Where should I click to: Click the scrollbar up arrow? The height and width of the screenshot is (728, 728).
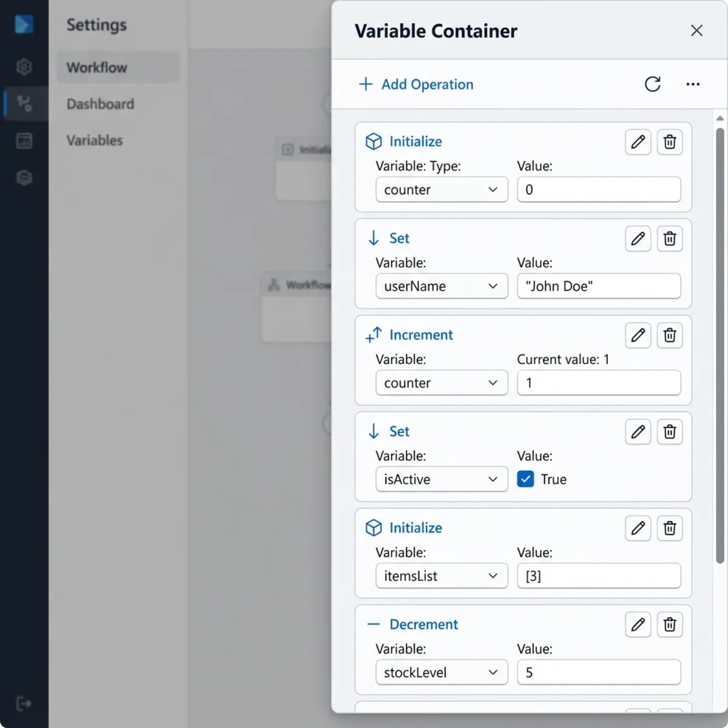click(x=720, y=118)
